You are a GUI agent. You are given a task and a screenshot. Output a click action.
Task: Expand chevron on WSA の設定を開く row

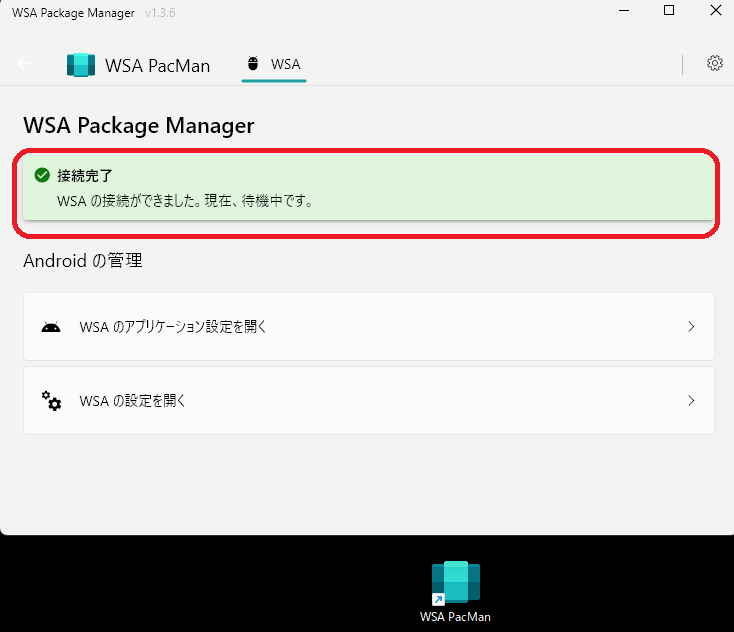691,400
